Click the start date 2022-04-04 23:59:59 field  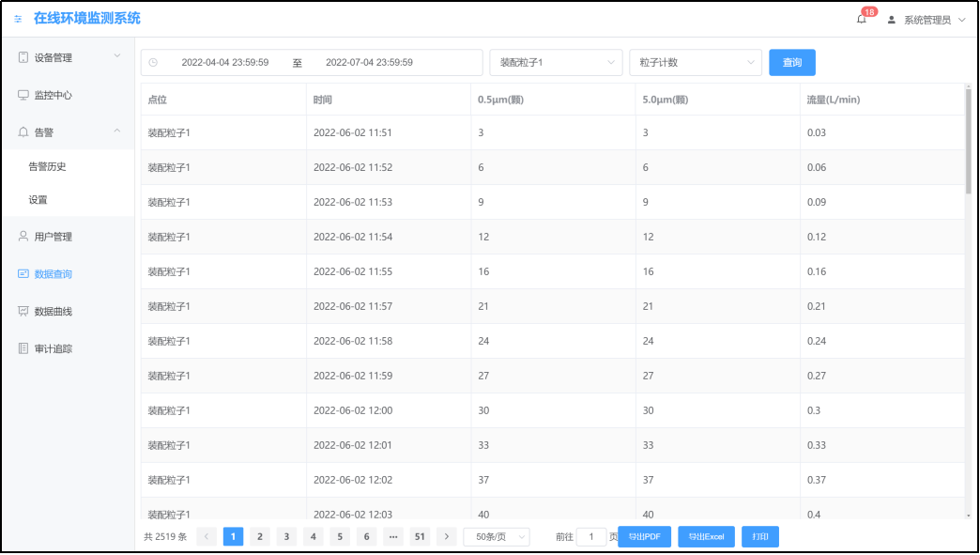pos(225,63)
